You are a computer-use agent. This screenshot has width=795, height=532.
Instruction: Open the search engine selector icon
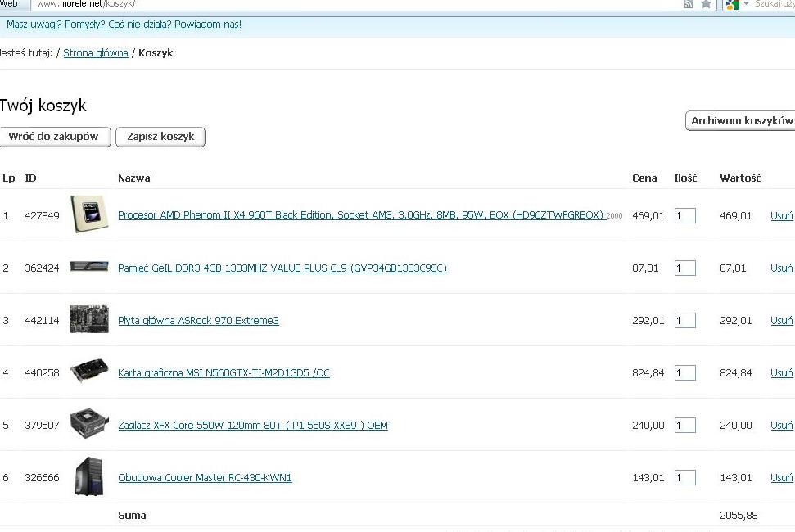point(738,4)
